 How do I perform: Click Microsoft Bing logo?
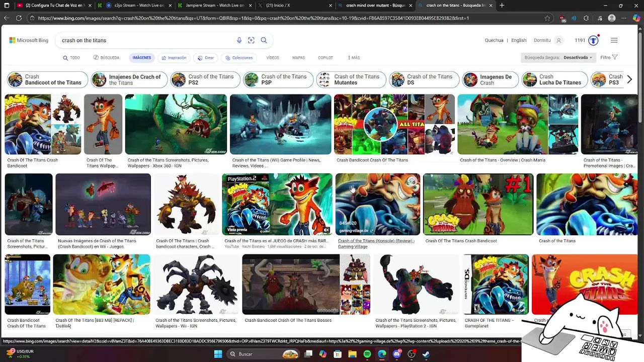click(29, 40)
